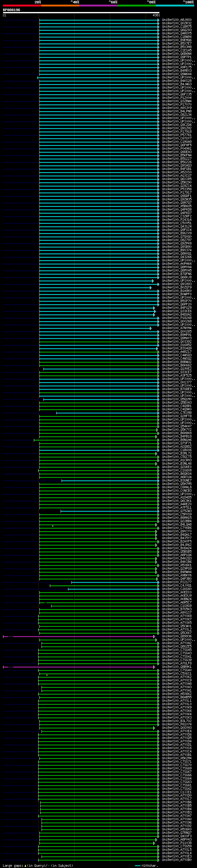
Task: Select hit label UniRef100_Q9I893
Action: (x=176, y=284)
